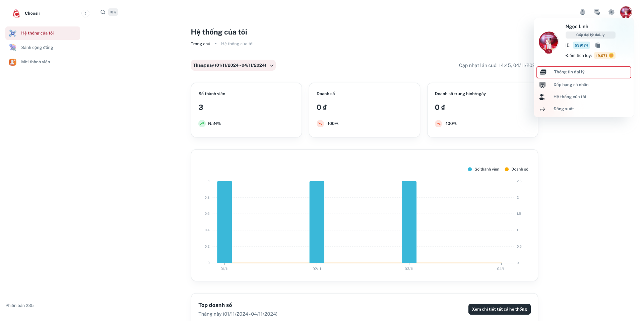The height and width of the screenshot is (321, 644).
Task: Toggle Doanh số chart legend series
Action: (516, 169)
